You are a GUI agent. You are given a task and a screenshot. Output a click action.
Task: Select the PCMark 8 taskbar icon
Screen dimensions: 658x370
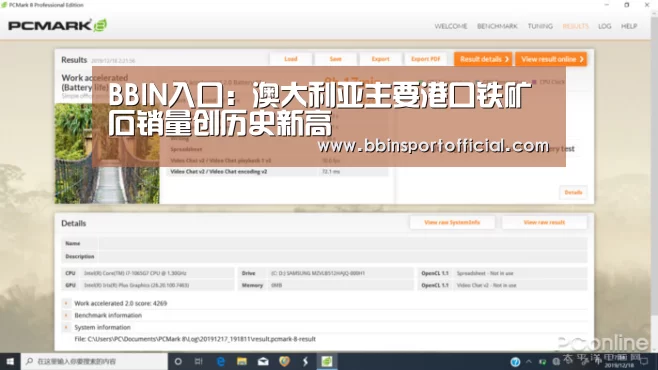pyautogui.click(x=327, y=361)
